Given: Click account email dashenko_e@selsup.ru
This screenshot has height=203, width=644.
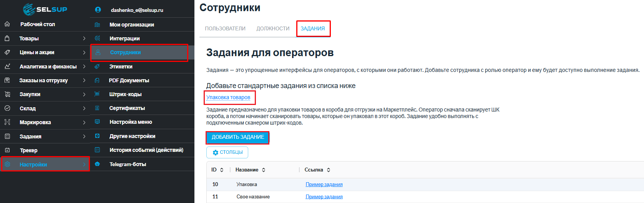Looking at the screenshot, I should 137,10.
